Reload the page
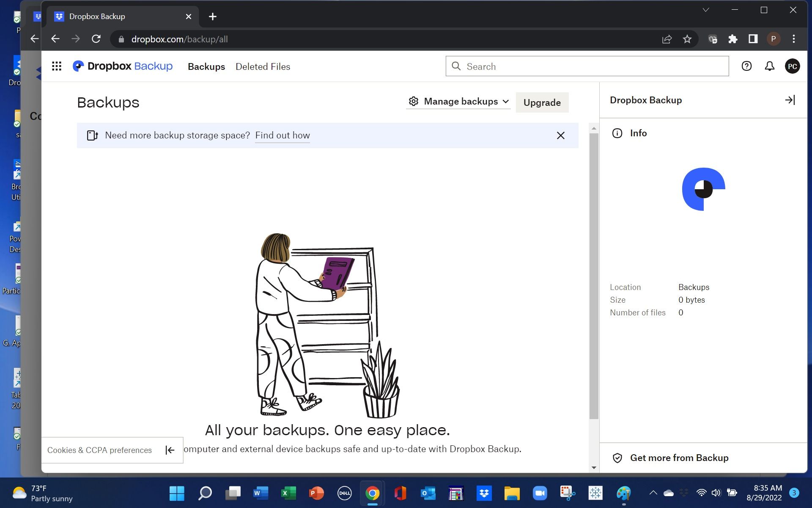This screenshot has height=508, width=812. tap(96, 39)
